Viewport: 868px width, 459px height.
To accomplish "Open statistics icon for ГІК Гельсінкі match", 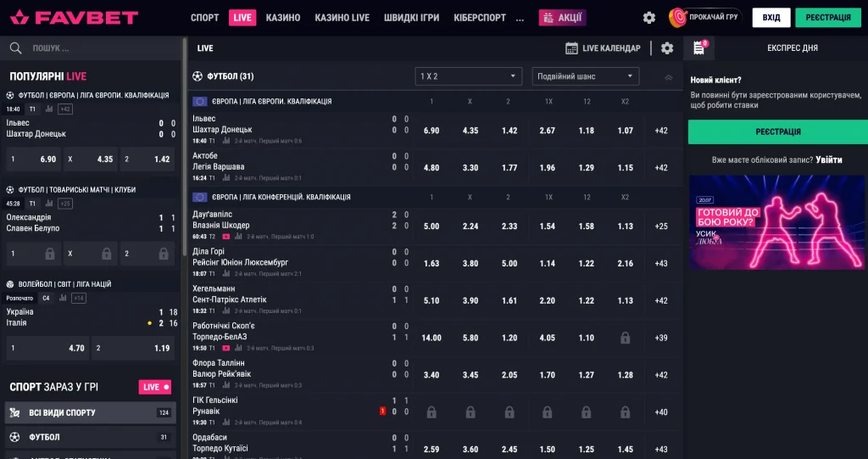I will 225,423.
